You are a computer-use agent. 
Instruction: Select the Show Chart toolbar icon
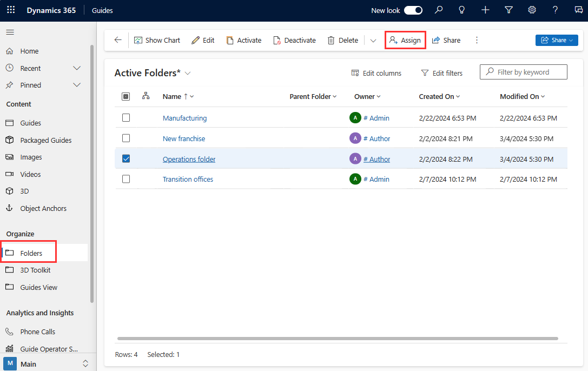pyautogui.click(x=156, y=39)
